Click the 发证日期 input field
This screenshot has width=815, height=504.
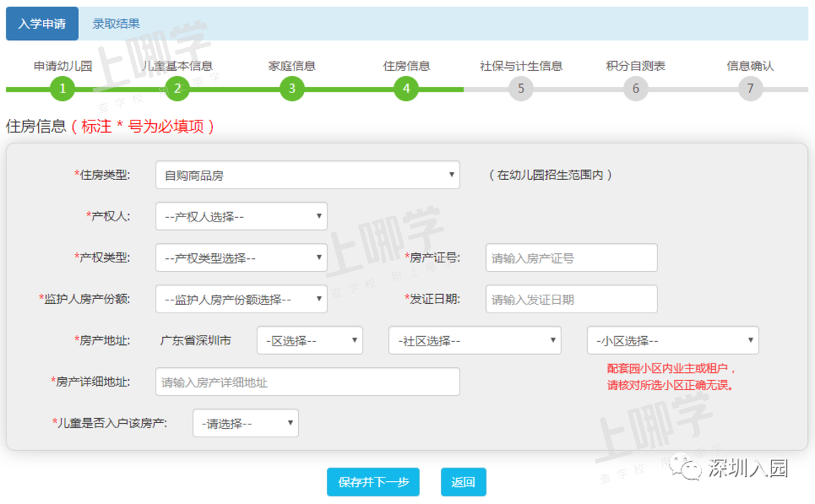[x=572, y=299]
